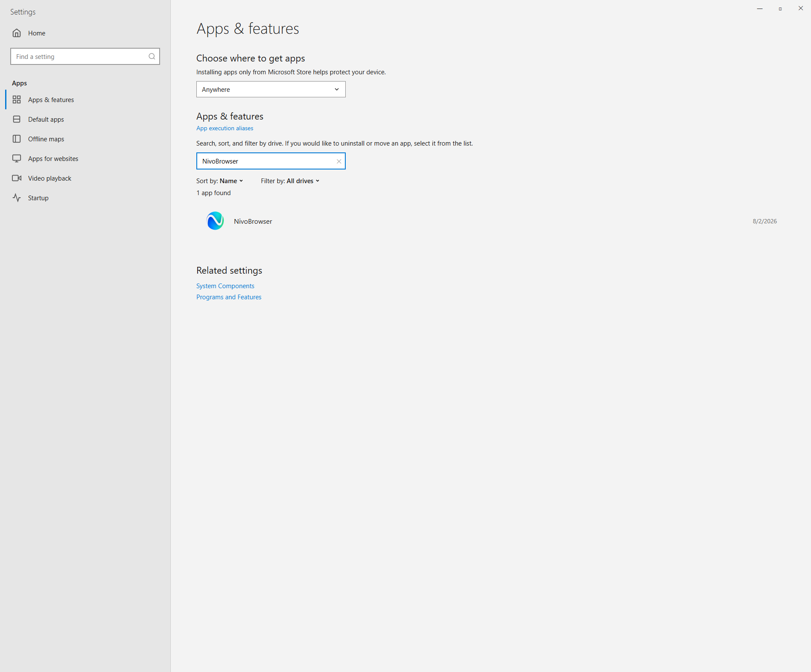Click the Apps for websites monitor icon
The height and width of the screenshot is (672, 811).
(x=17, y=158)
